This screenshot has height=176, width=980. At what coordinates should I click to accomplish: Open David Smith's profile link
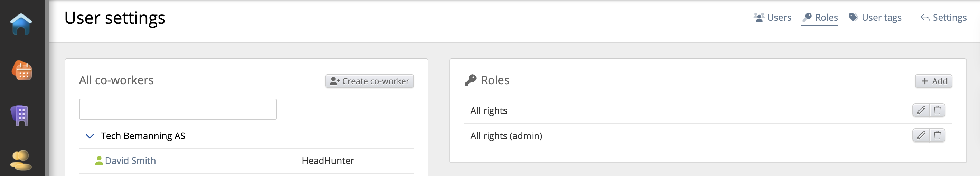pos(130,161)
